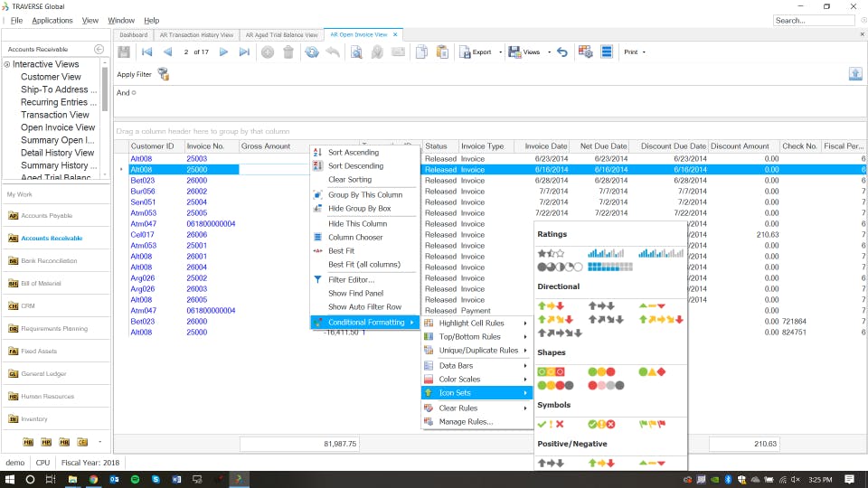Select the three stars ratings icon set
The height and width of the screenshot is (488, 868).
click(x=551, y=254)
